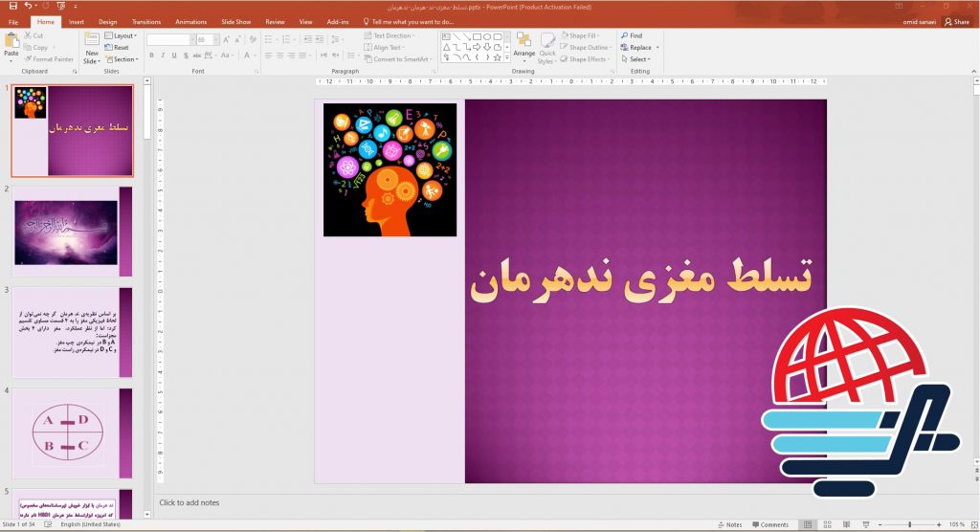Image resolution: width=980 pixels, height=532 pixels.
Task: Click the Cut command
Action: pos(33,35)
